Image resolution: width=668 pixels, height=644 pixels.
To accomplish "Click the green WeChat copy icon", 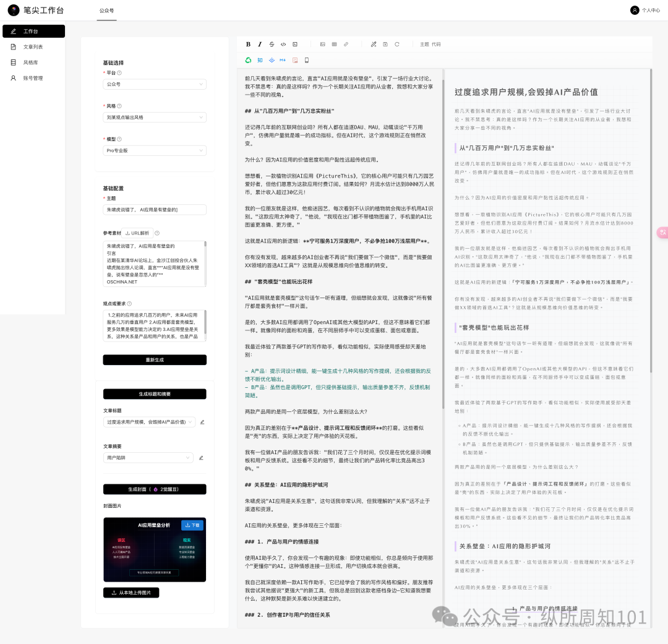I will 249,60.
